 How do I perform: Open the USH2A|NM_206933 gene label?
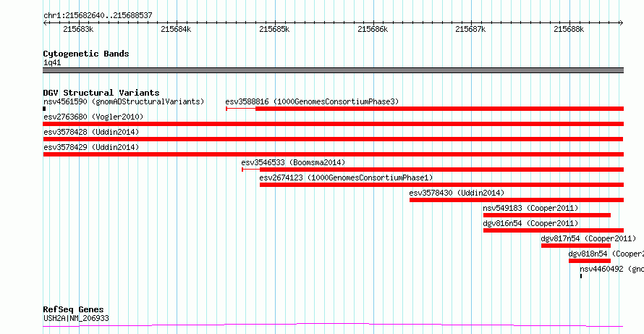[76, 318]
